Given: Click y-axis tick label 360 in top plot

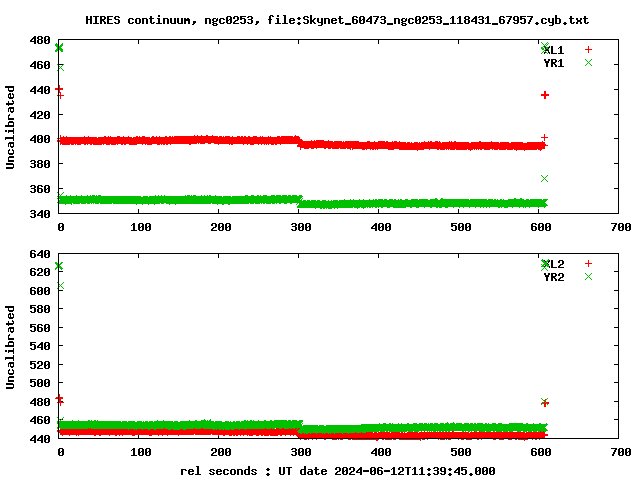Looking at the screenshot, I should [40, 189].
